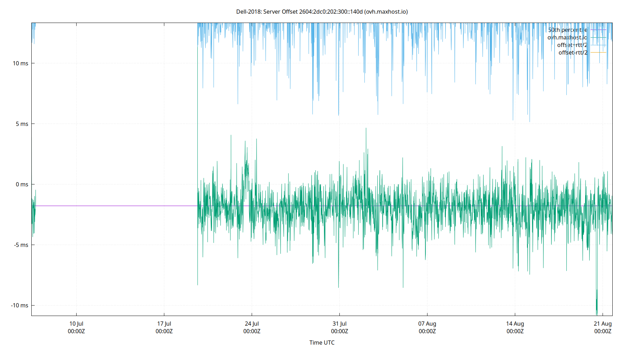
Task: Click the 10 ms y-axis tick label
Action: 22,63
